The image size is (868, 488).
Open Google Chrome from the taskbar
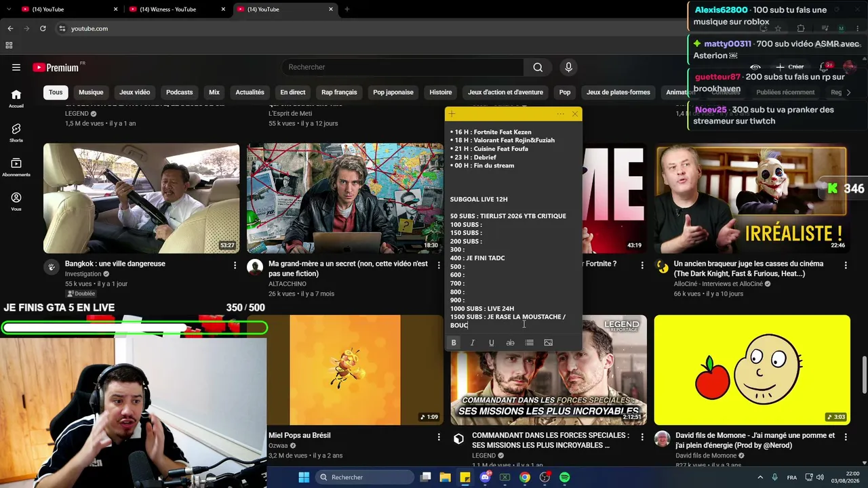click(525, 477)
